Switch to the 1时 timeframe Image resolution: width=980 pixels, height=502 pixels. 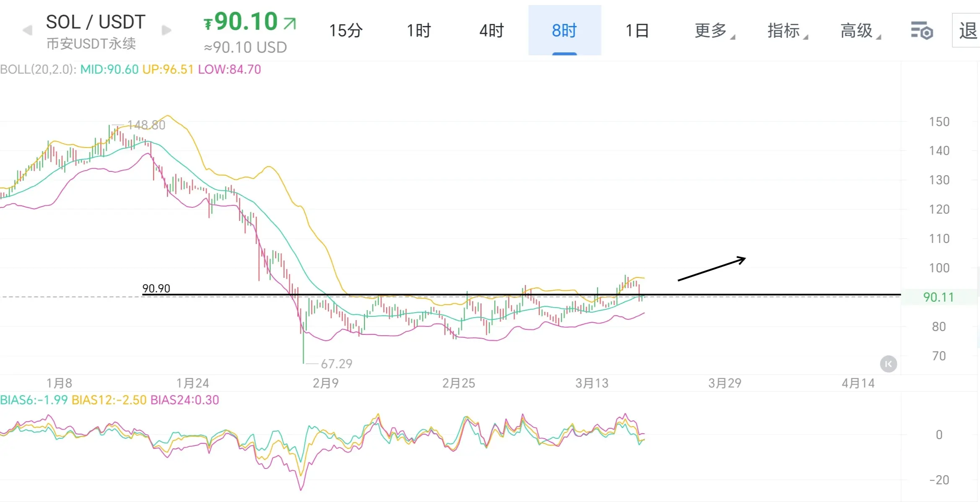[419, 31]
